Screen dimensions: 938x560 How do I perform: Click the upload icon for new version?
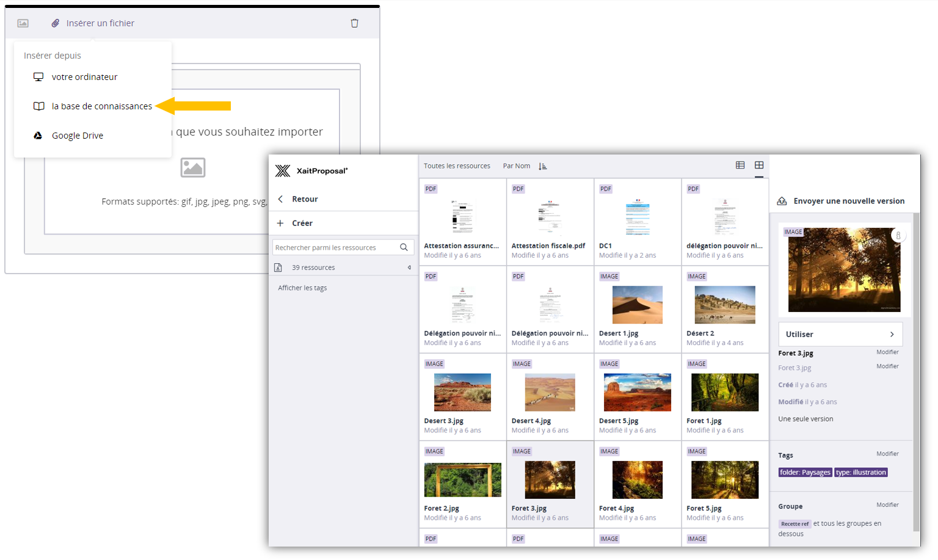coord(782,201)
